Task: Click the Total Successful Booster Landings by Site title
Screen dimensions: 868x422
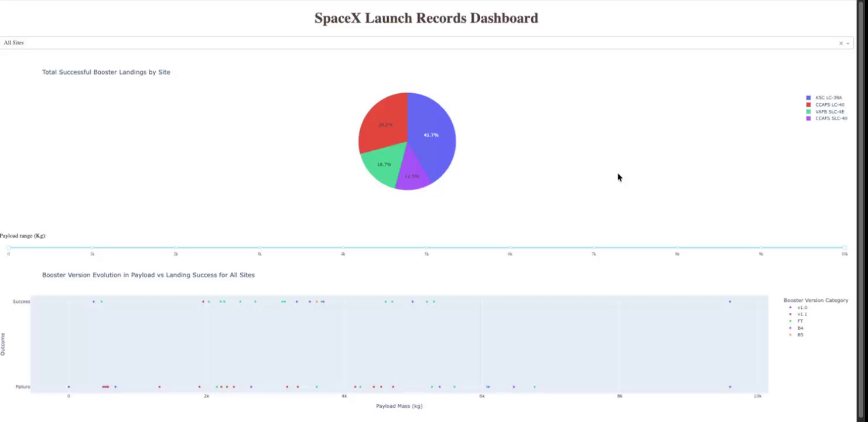Action: (x=106, y=72)
